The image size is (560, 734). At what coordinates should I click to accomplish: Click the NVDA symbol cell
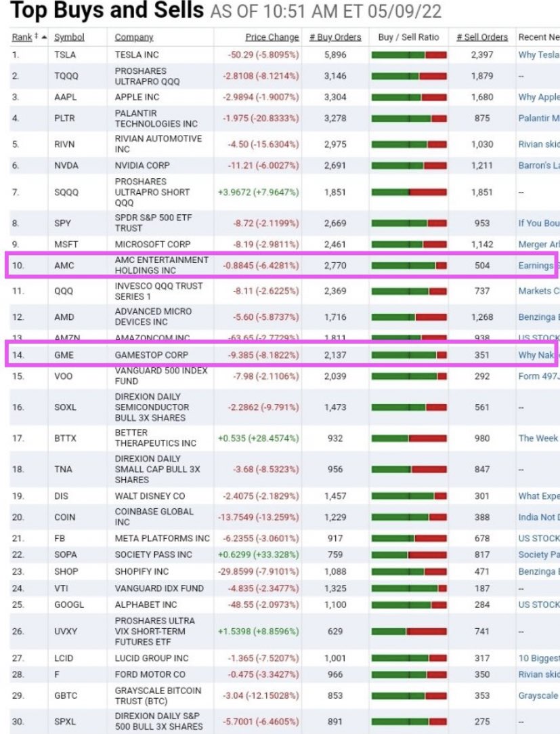[x=66, y=165]
